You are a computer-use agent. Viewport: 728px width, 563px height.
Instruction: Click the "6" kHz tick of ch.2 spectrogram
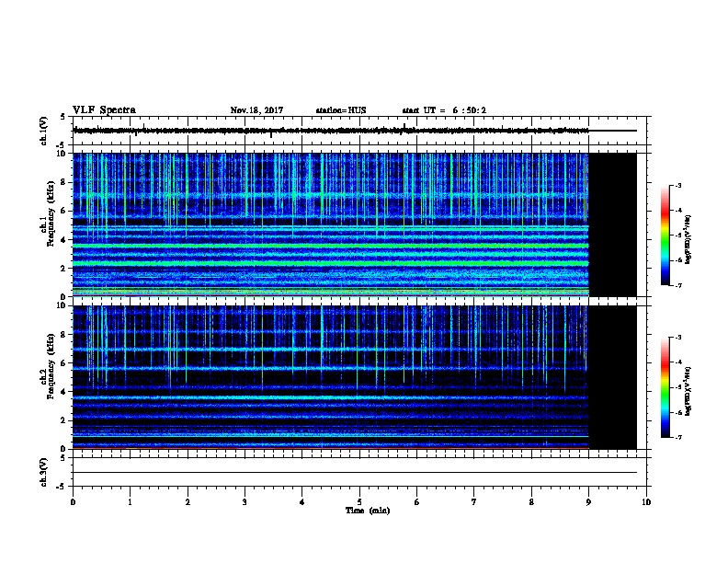point(63,363)
